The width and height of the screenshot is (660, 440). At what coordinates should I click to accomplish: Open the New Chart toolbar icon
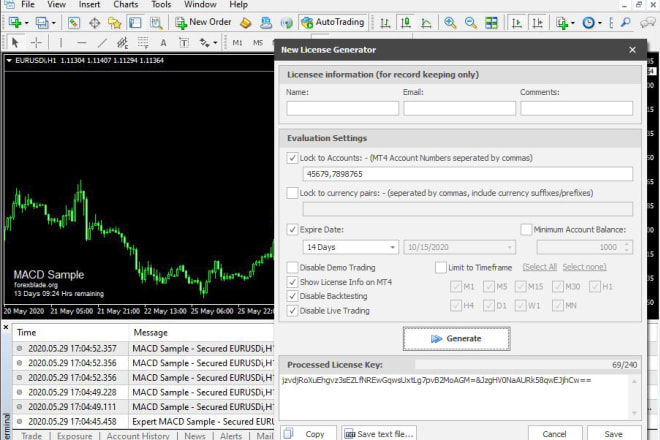[15, 22]
